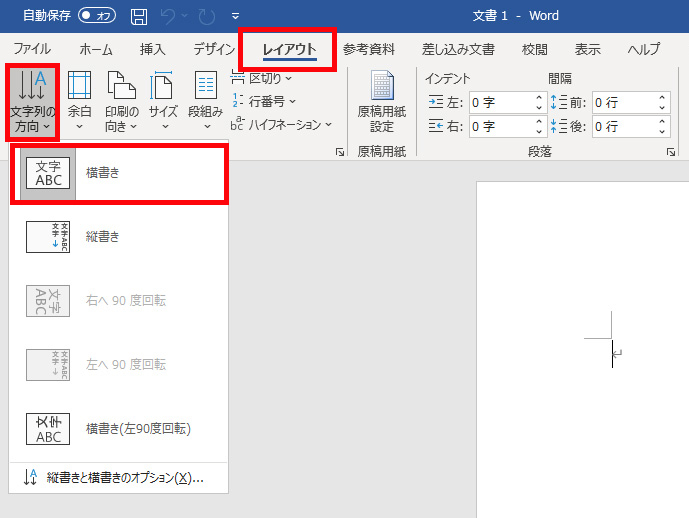Select the レイアウト tab

pyautogui.click(x=289, y=49)
